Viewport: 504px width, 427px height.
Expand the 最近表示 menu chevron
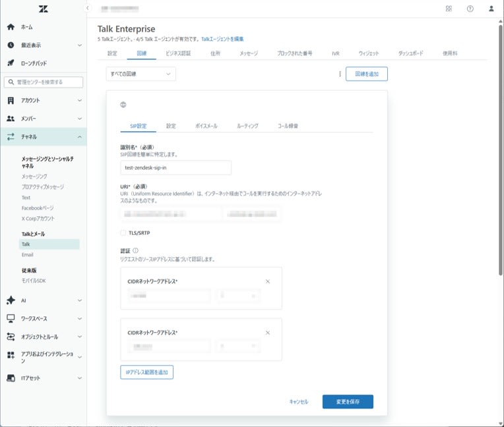point(80,45)
